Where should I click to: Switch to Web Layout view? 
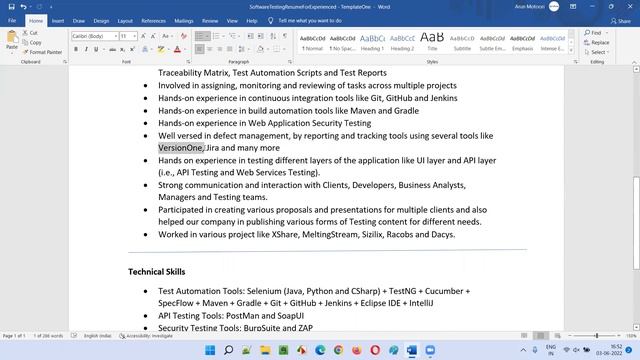pyautogui.click(x=557, y=336)
